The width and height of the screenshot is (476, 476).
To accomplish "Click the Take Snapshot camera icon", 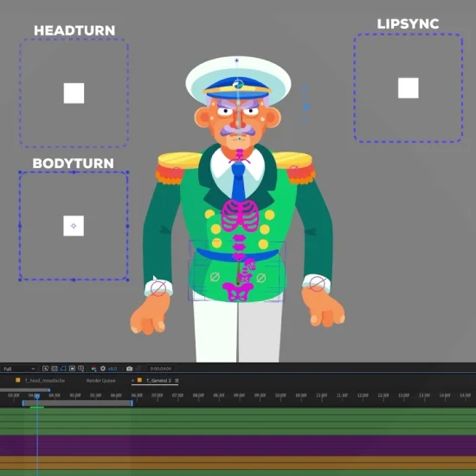I will click(129, 369).
